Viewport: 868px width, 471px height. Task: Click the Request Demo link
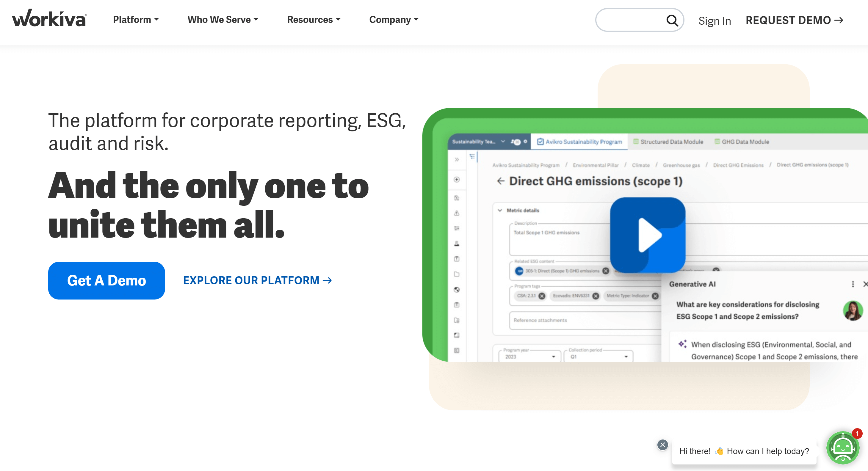pos(794,20)
